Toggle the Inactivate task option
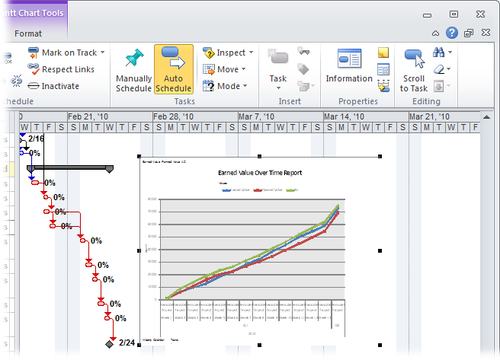Image resolution: width=500 pixels, height=360 pixels. [x=54, y=86]
